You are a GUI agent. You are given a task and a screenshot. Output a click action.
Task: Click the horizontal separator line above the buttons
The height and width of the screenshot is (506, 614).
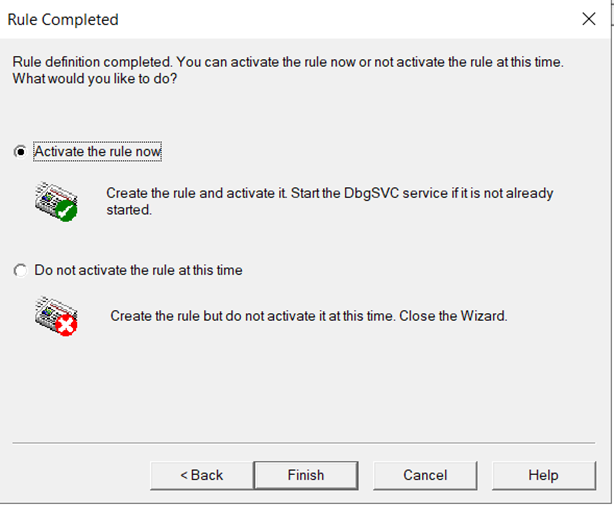pos(307,441)
